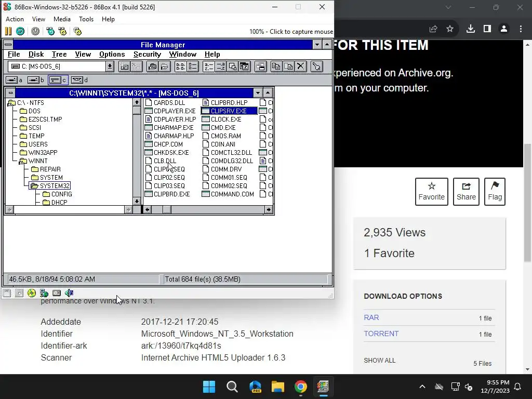Send Ctrl+Alt+Esc to the guest
Screen dimensions: 532x399
tap(62, 31)
